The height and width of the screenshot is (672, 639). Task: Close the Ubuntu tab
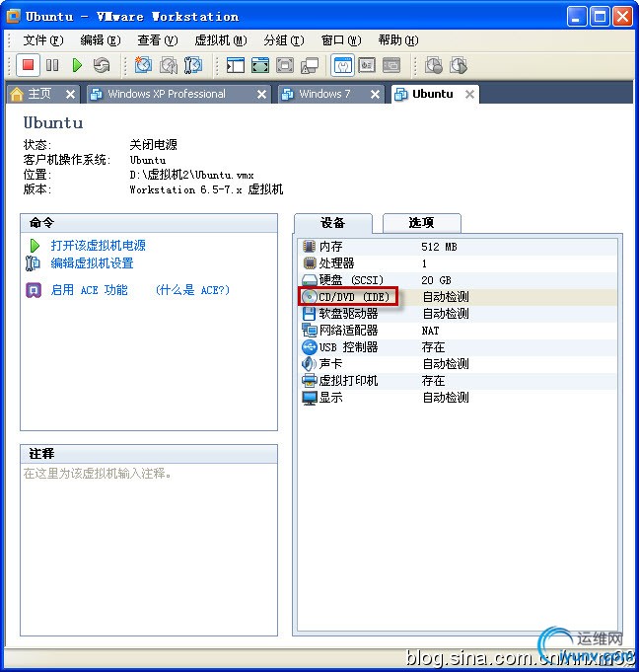469,95
